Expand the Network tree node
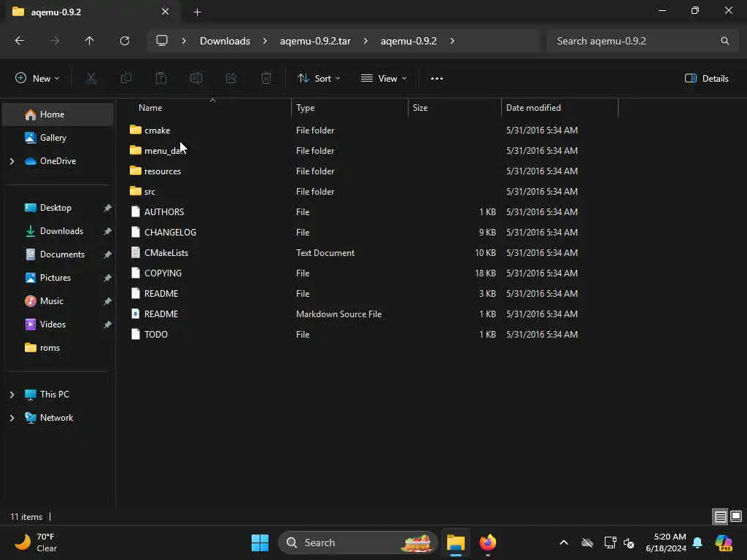747x560 pixels. pos(12,418)
